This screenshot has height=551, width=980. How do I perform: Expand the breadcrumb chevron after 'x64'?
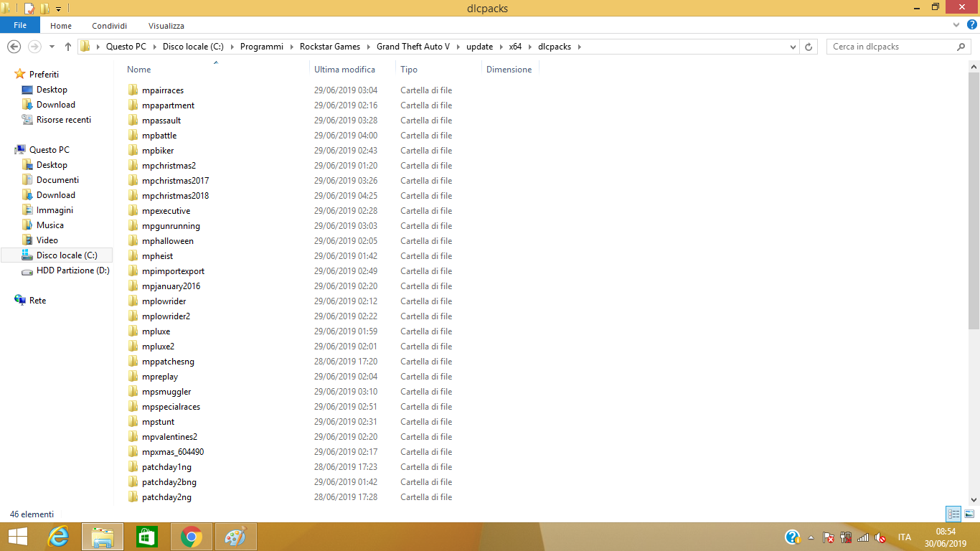click(x=529, y=47)
